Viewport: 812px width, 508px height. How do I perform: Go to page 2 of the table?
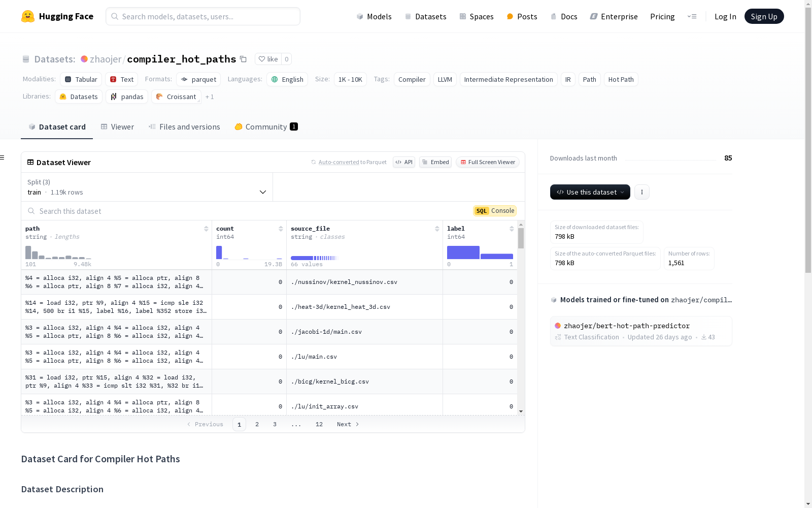[x=257, y=424]
